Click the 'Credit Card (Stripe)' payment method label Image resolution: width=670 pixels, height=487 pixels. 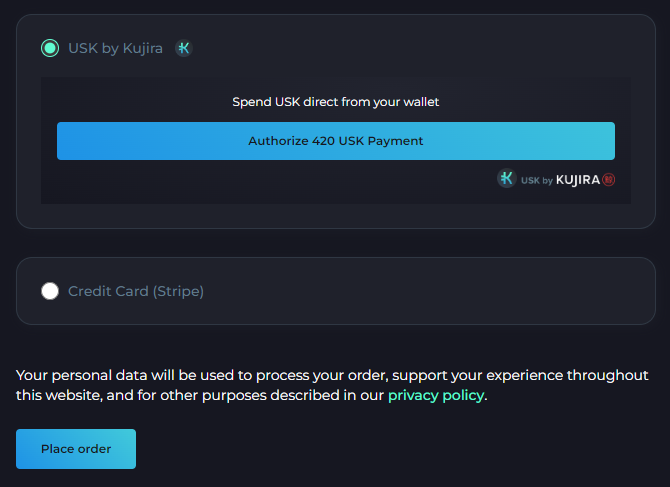pyautogui.click(x=136, y=291)
